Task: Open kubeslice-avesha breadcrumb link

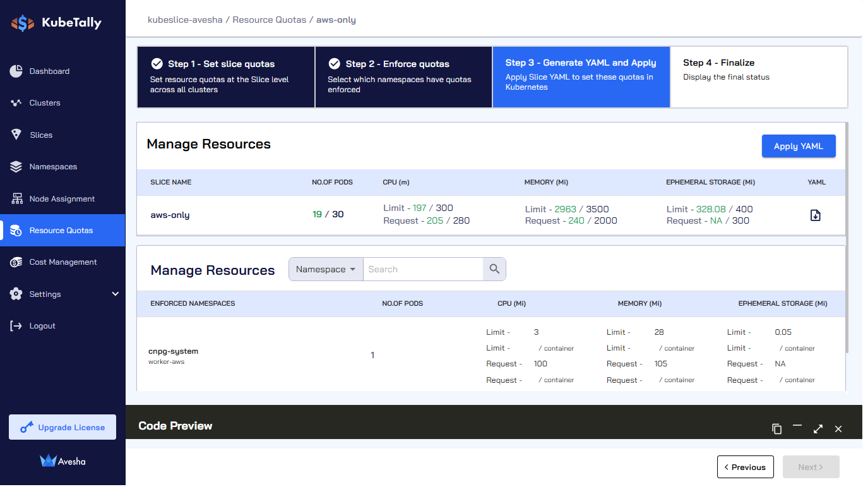Action: [185, 20]
